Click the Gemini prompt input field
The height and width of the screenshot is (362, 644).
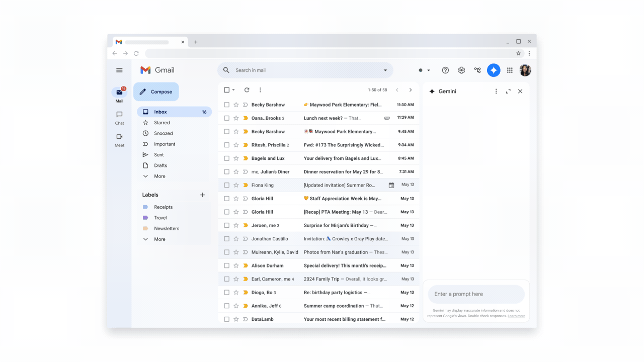[x=475, y=294]
